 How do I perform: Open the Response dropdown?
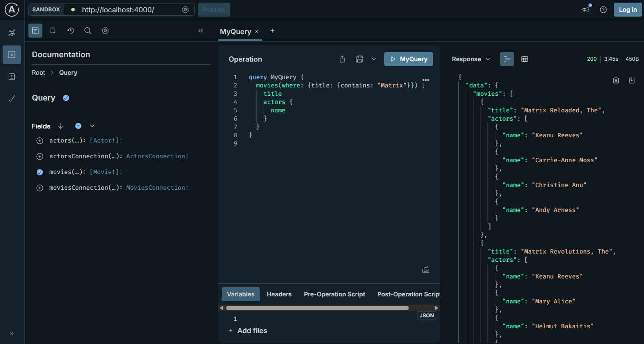click(471, 59)
